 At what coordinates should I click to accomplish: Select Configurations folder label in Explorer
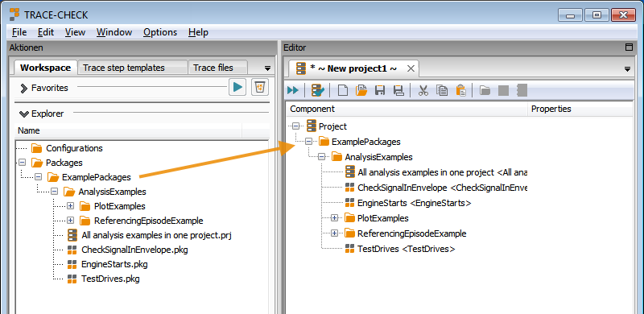click(x=74, y=148)
